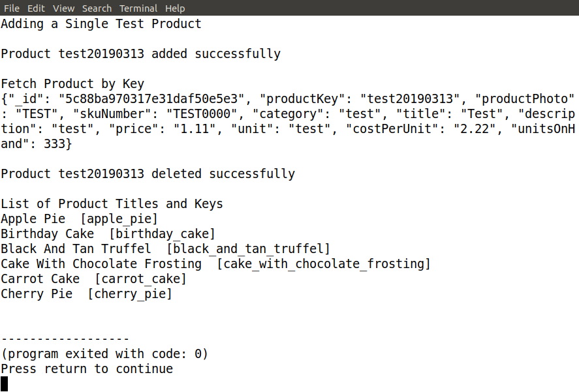This screenshot has height=392, width=579.
Task: Open the Search menu
Action: pos(97,8)
